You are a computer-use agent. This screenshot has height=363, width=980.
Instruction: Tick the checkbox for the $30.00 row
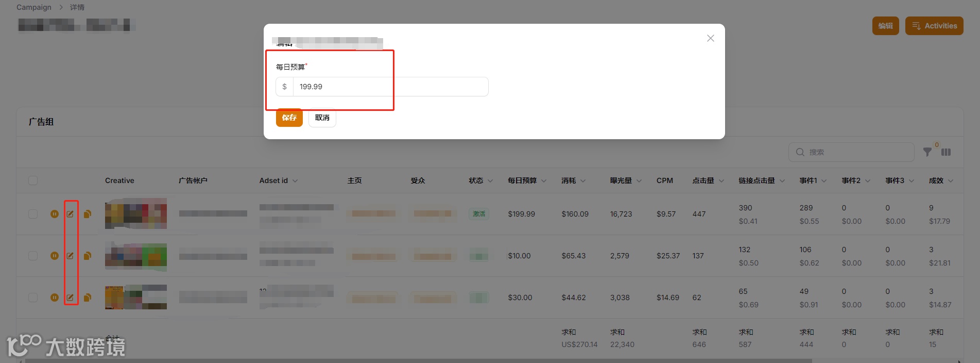(33, 298)
